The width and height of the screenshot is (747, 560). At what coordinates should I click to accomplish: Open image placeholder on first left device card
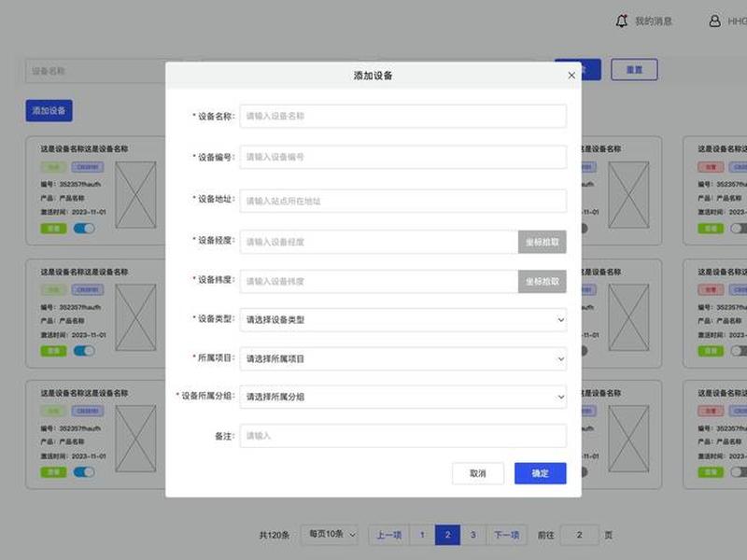pos(135,195)
